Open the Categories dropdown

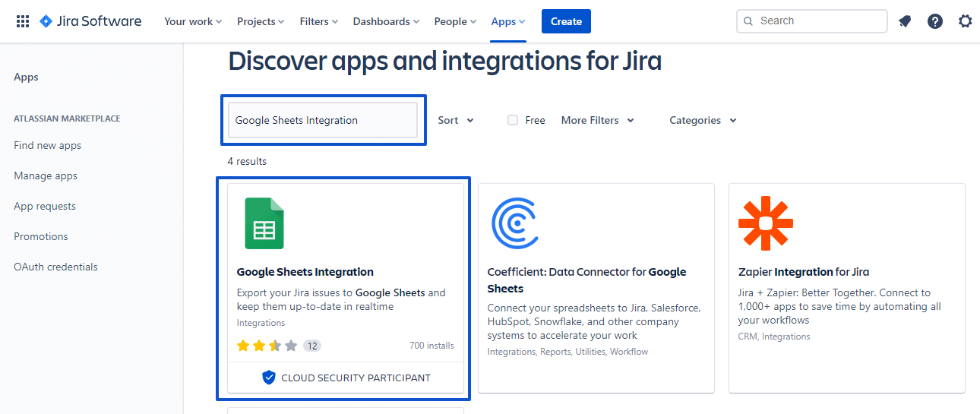[x=703, y=120]
